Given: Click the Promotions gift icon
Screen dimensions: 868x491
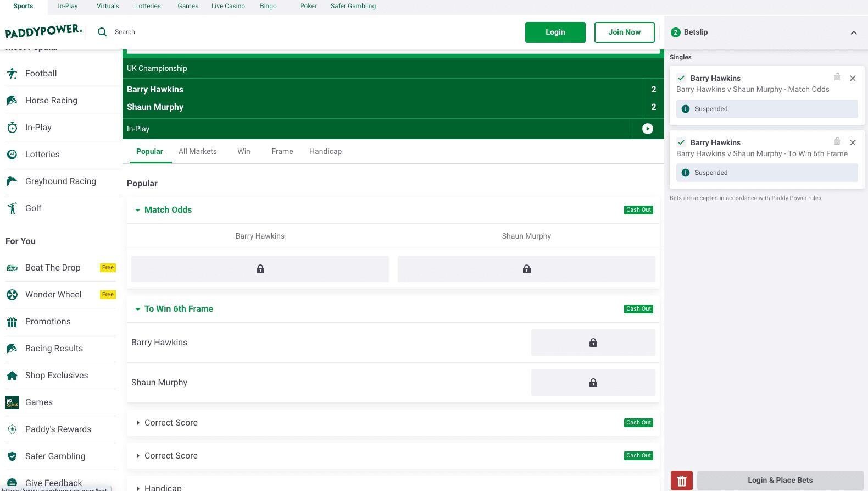Looking at the screenshot, I should (x=12, y=322).
